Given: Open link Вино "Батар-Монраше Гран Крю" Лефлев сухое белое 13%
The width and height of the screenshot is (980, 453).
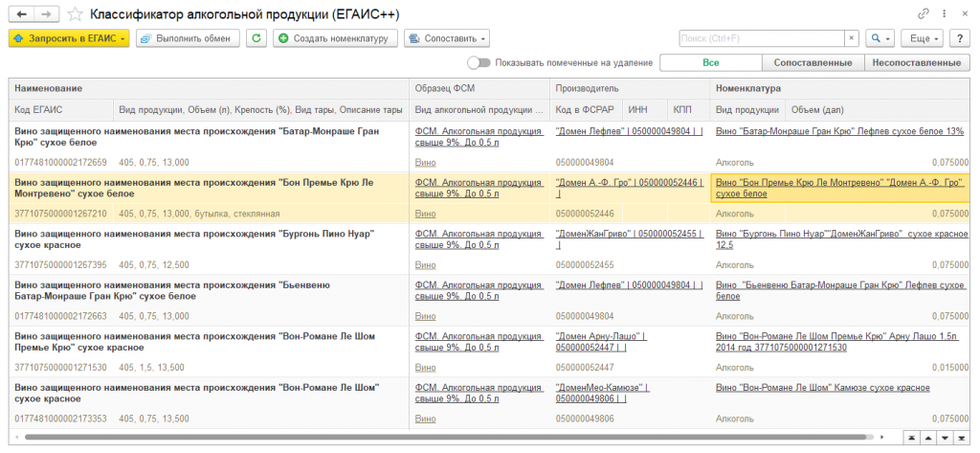Looking at the screenshot, I should click(x=841, y=131).
